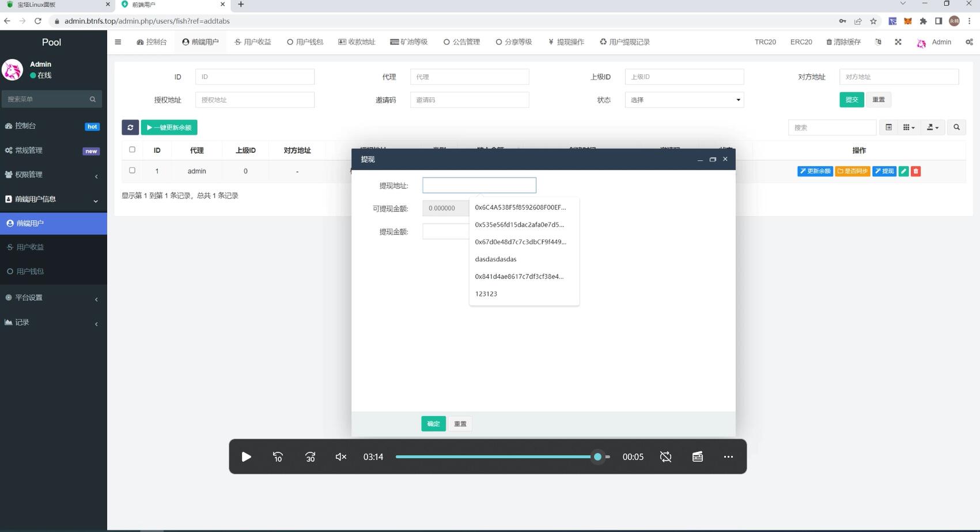Click the search magnifier icon above the table

coord(956,127)
